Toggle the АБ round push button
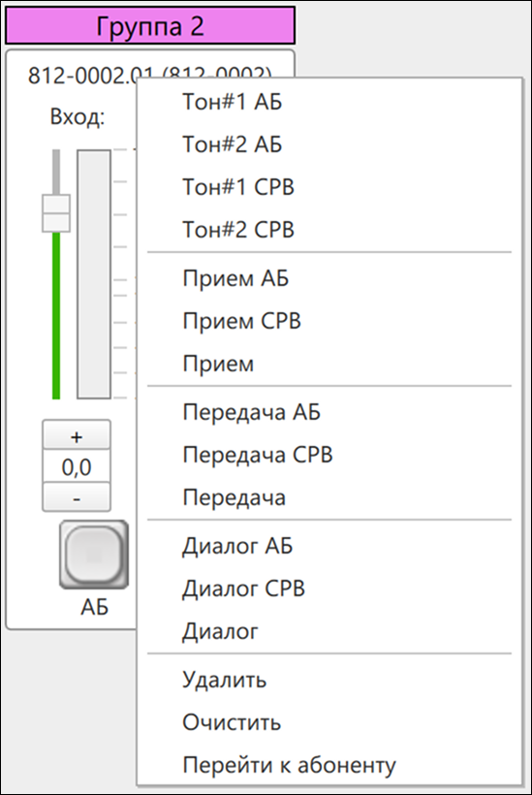 pos(94,555)
